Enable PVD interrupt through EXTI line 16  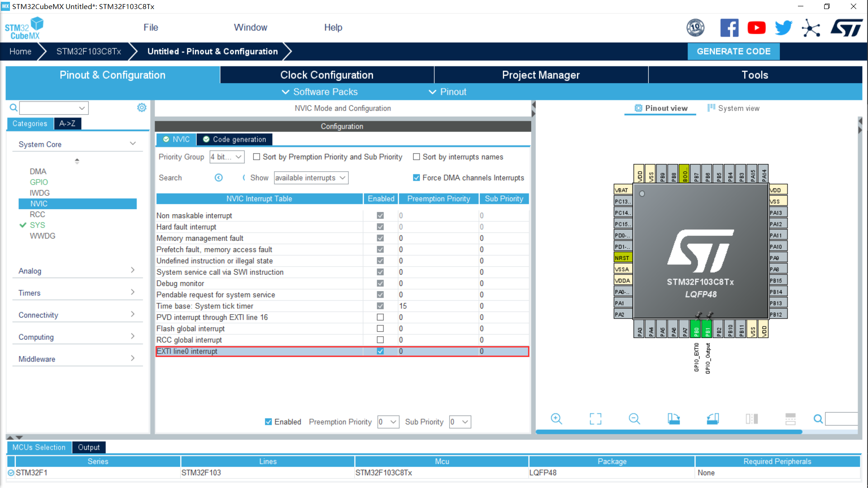pyautogui.click(x=380, y=317)
